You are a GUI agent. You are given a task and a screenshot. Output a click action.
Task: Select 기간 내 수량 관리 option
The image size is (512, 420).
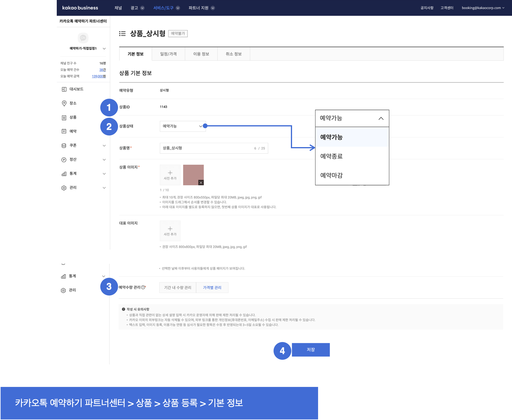pyautogui.click(x=178, y=288)
